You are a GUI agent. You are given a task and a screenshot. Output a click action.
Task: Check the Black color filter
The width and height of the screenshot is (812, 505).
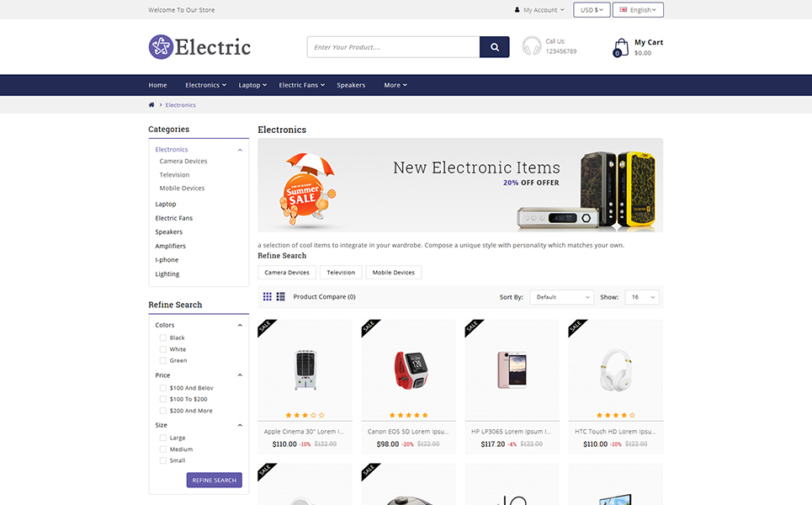(x=163, y=338)
